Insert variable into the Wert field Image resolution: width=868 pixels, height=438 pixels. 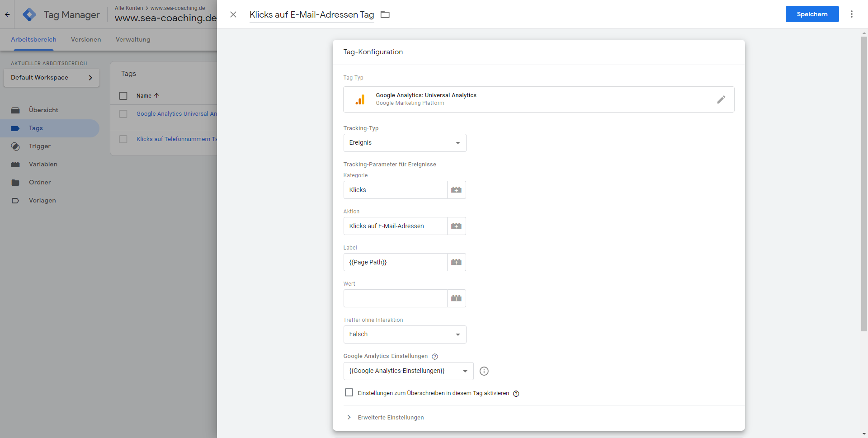pyautogui.click(x=456, y=298)
